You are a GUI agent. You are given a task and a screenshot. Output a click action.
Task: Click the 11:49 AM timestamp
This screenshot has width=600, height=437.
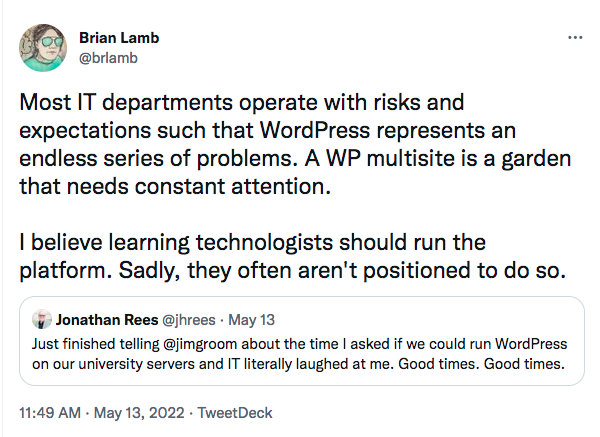50,413
